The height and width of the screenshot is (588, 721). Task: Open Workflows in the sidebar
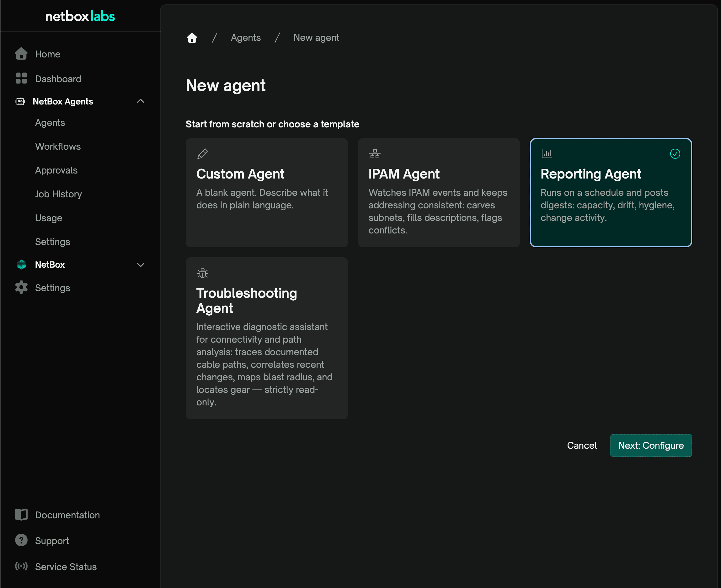[x=58, y=146]
